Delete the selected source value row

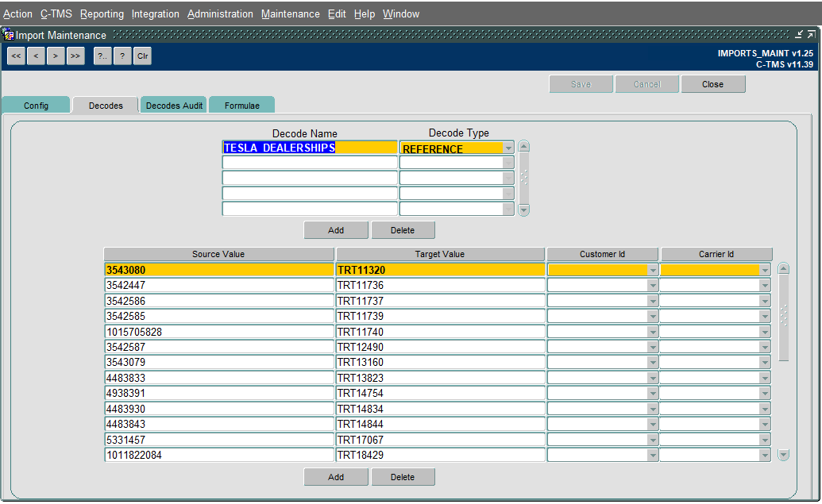coord(403,477)
